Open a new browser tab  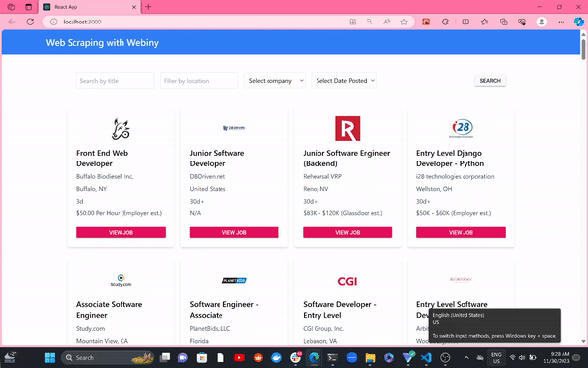click(148, 7)
